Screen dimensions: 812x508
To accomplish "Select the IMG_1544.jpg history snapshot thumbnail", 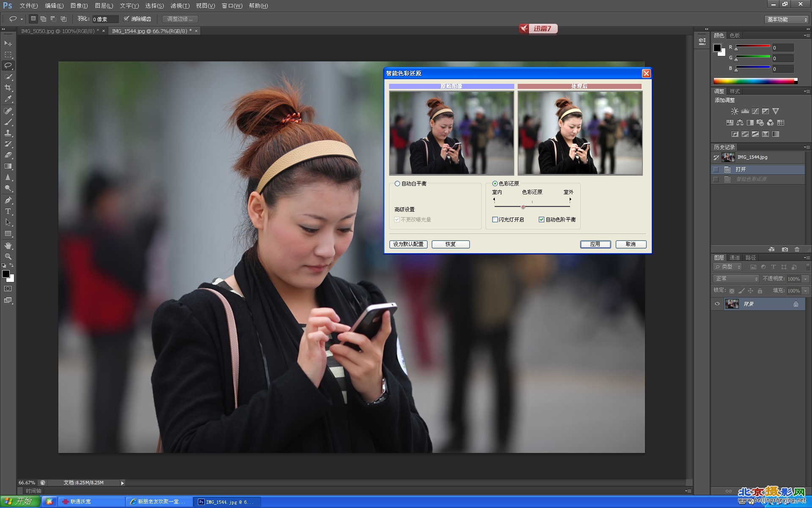I will (728, 157).
